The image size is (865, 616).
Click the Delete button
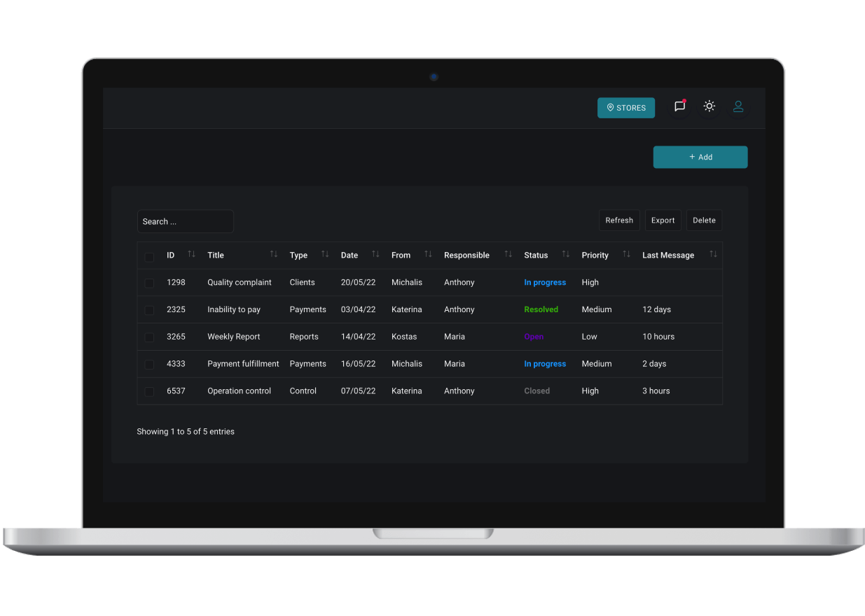704,220
